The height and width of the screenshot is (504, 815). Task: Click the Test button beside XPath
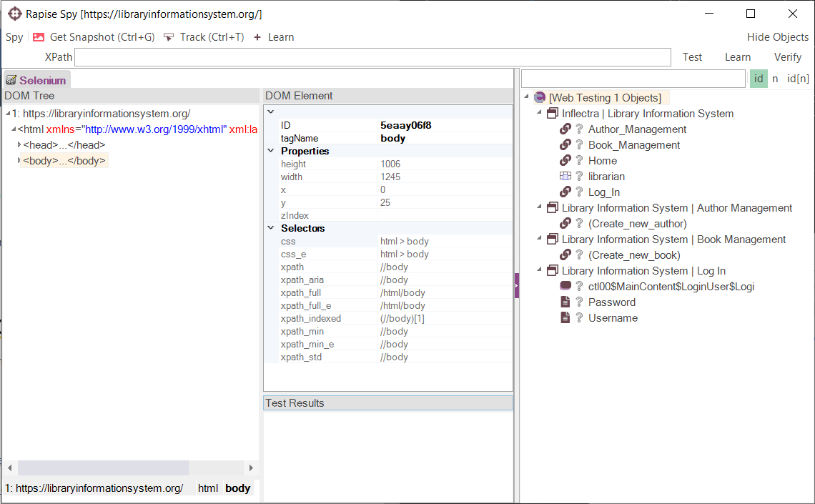[692, 57]
